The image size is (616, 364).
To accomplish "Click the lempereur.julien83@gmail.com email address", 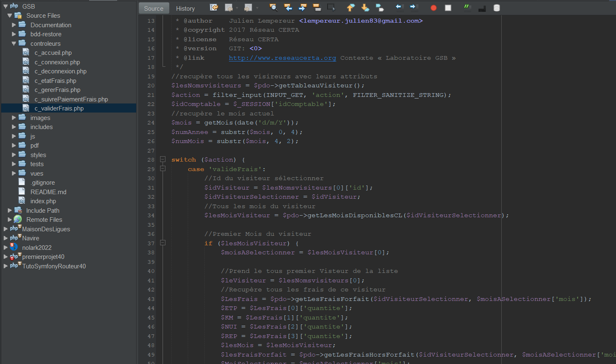I will click(361, 21).
